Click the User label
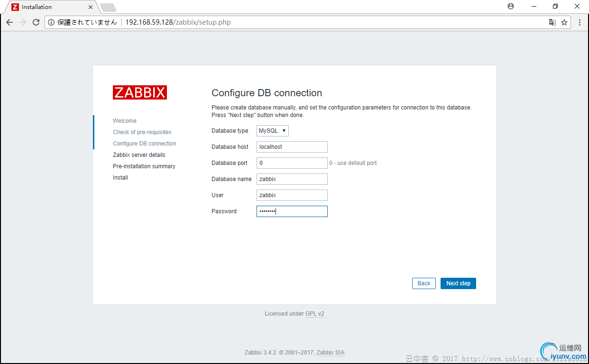Image resolution: width=589 pixels, height=364 pixels. pos(218,195)
